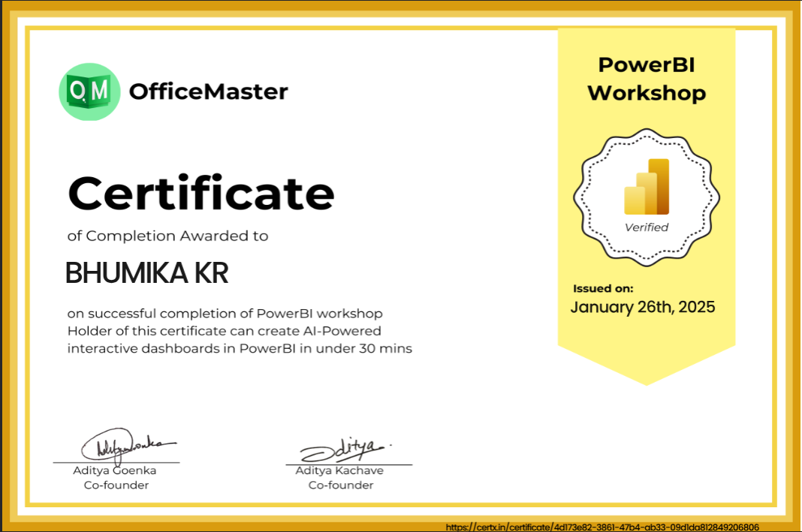Click the Verified label inside the badge
Screen dimensions: 802x532
(x=647, y=227)
